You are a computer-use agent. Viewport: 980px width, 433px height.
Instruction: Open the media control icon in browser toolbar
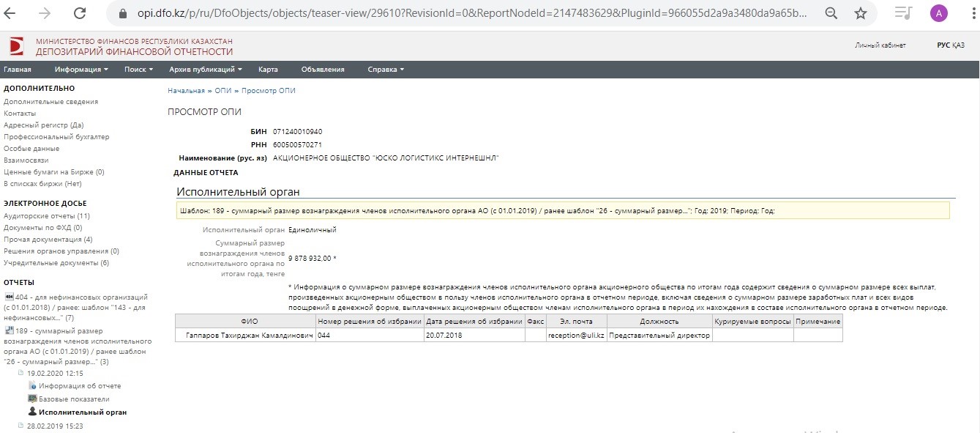point(904,13)
